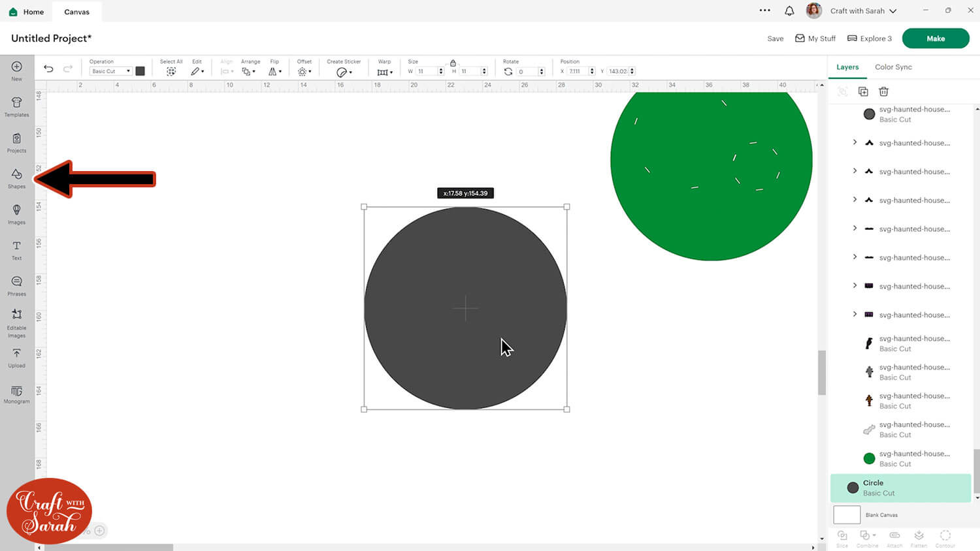The height and width of the screenshot is (551, 980).
Task: Click the green Make button
Action: click(935, 39)
